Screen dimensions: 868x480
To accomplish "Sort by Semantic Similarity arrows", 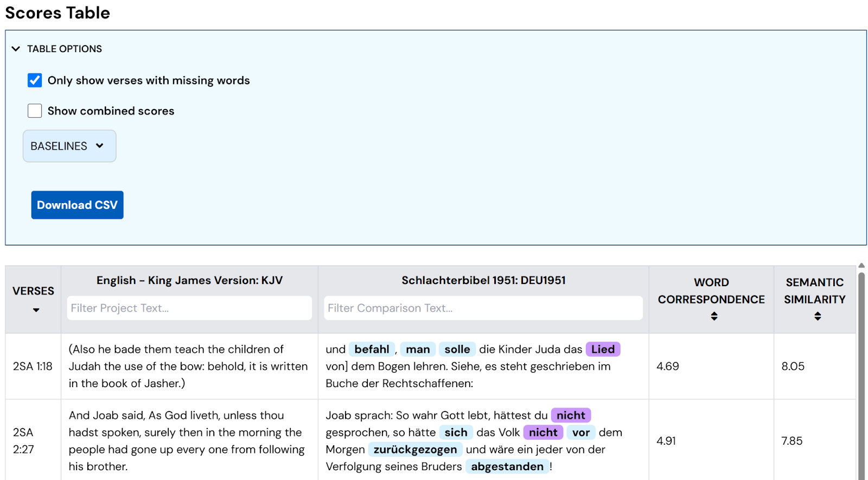I will coord(818,316).
